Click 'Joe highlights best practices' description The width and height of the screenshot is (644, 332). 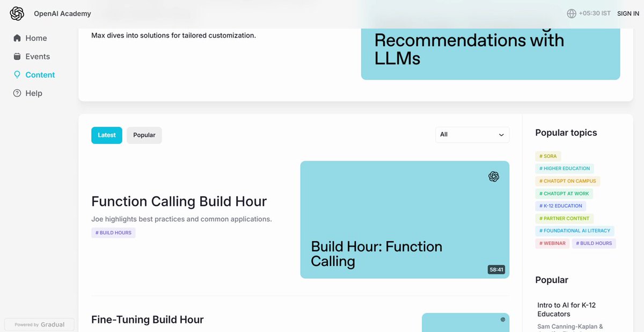tap(181, 219)
